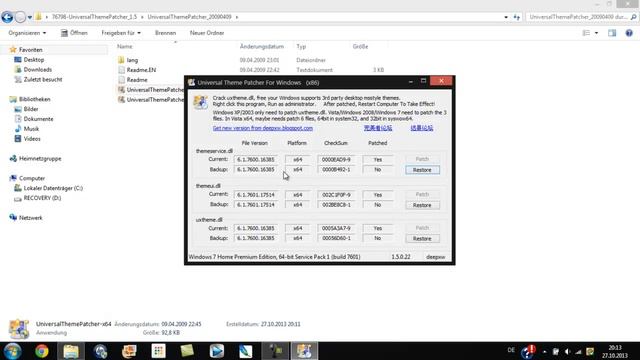
Task: Sort files by the Typ column
Action: tap(301, 47)
